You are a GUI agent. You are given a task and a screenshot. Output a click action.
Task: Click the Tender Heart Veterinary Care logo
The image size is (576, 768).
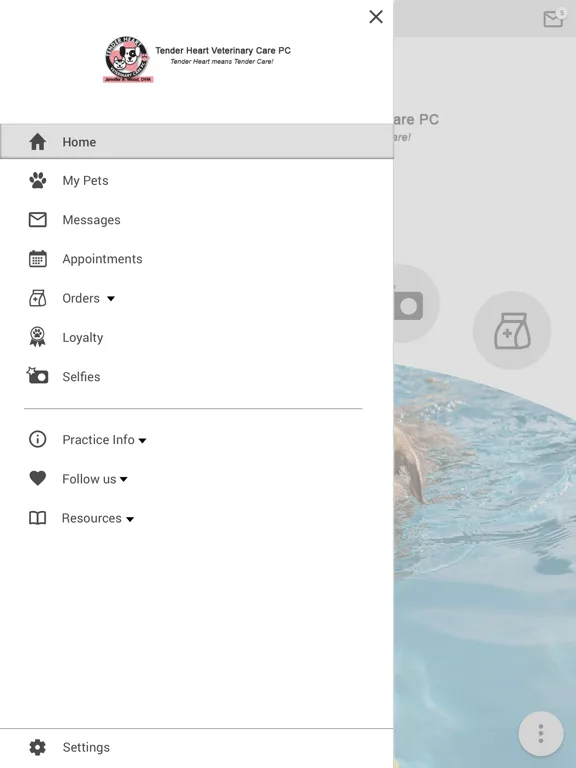click(128, 59)
